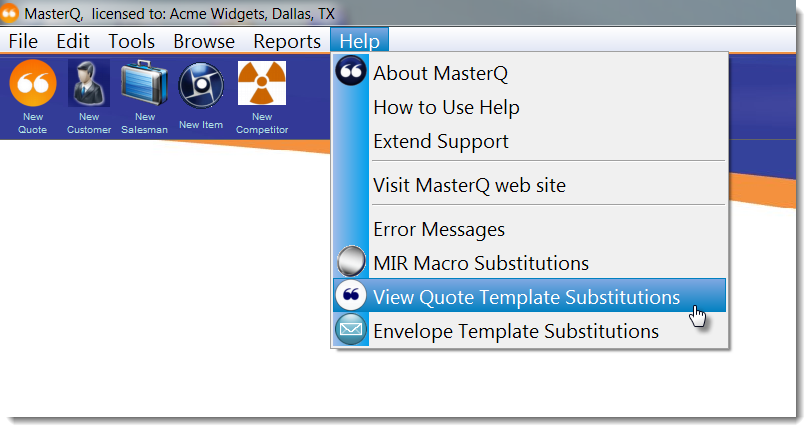811x432 pixels.
Task: Open the Edit menu
Action: point(73,41)
